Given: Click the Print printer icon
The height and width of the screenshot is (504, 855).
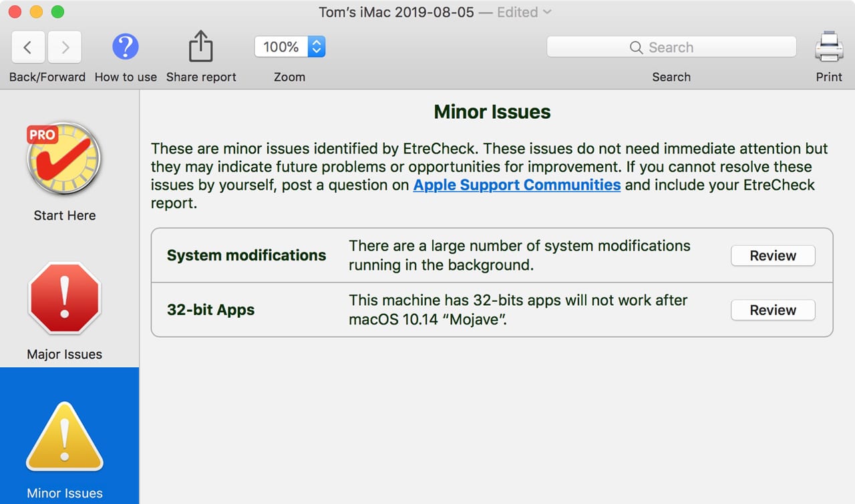Looking at the screenshot, I should tap(828, 47).
